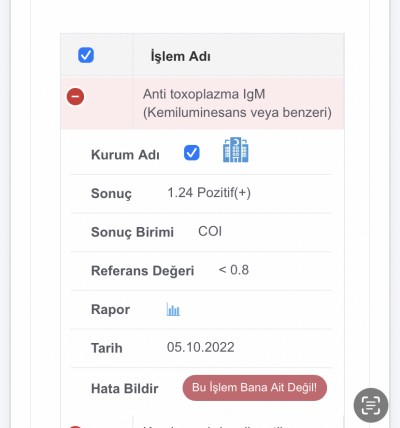Click the Referans Değeri label
Viewport: 400px width, 428px height.
point(143,271)
